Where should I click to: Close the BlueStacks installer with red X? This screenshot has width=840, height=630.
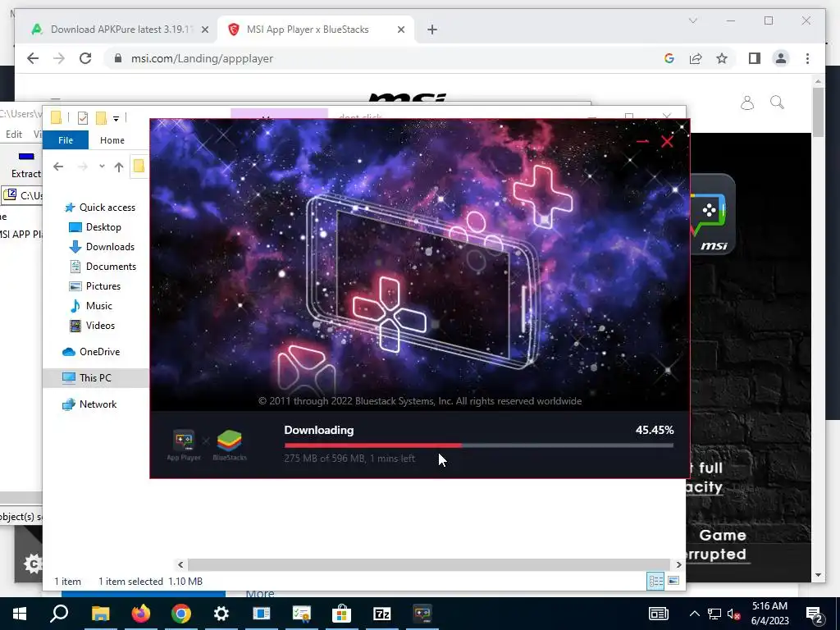click(x=667, y=141)
